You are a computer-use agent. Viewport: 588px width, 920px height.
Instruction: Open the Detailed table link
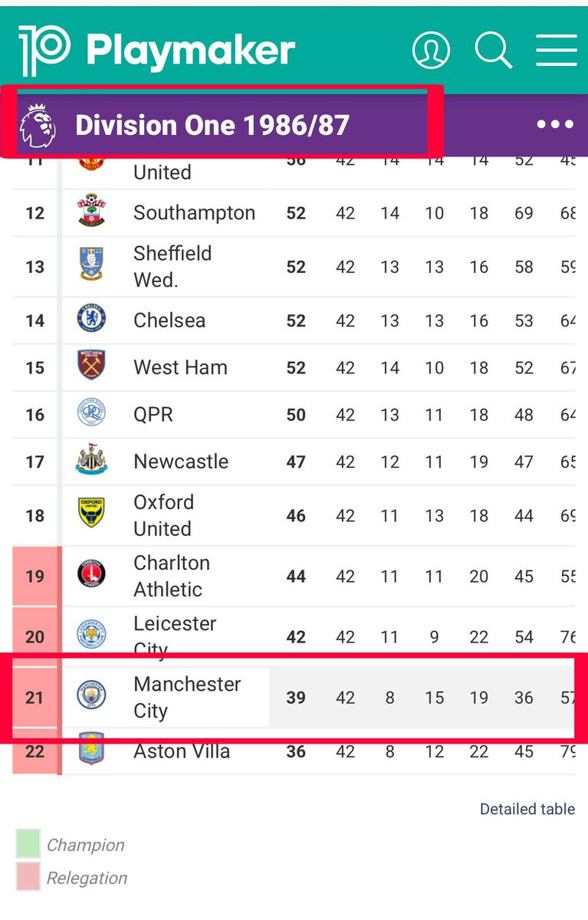pyautogui.click(x=527, y=809)
